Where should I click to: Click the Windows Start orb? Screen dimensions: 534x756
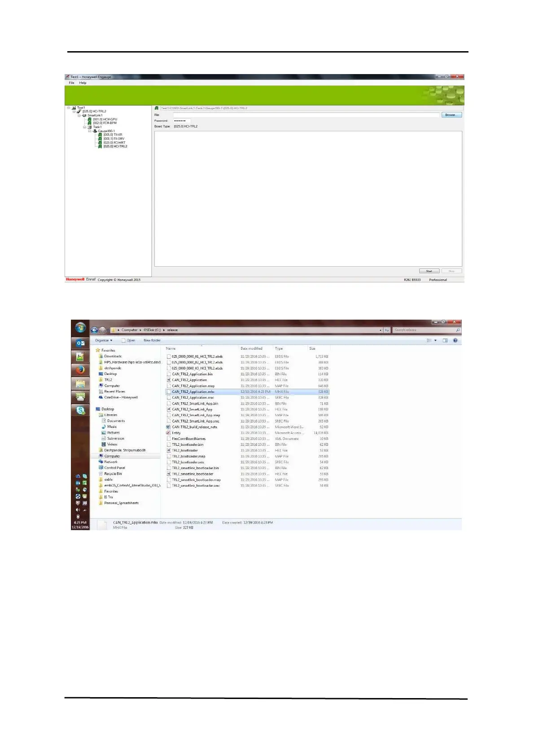80,328
